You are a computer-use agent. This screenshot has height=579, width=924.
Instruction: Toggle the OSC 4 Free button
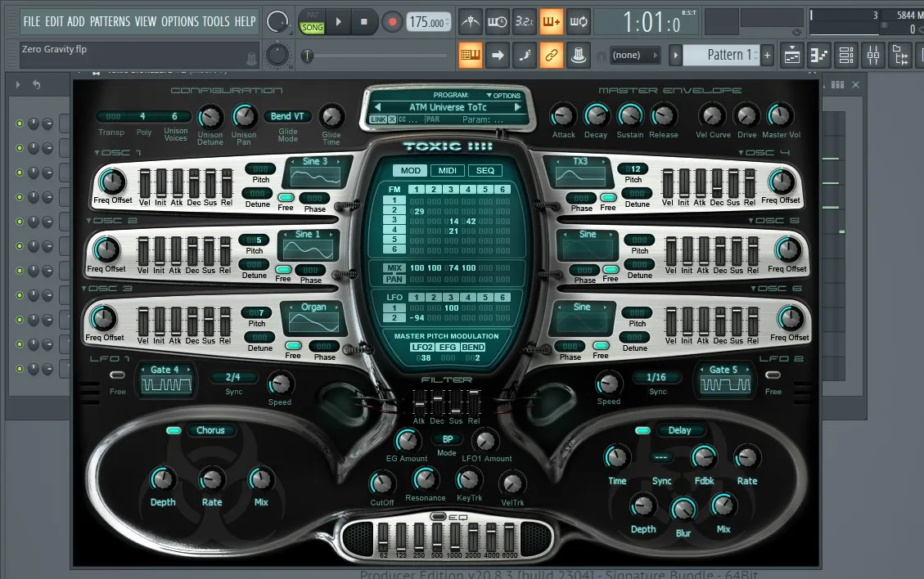[608, 197]
